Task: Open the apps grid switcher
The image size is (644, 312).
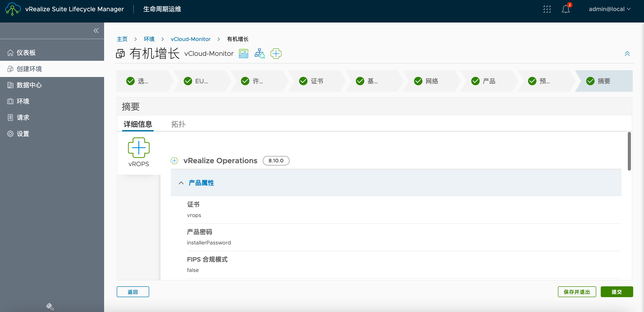Action: pos(547,9)
